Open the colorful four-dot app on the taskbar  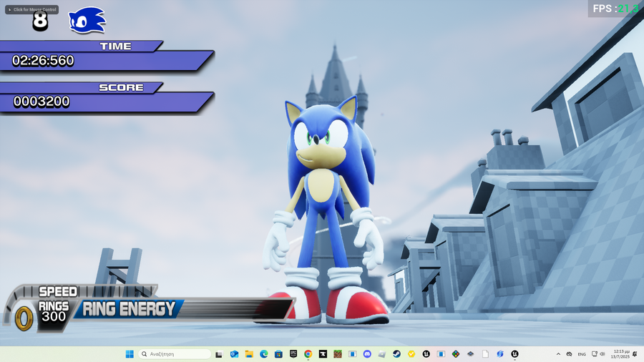pos(456,354)
